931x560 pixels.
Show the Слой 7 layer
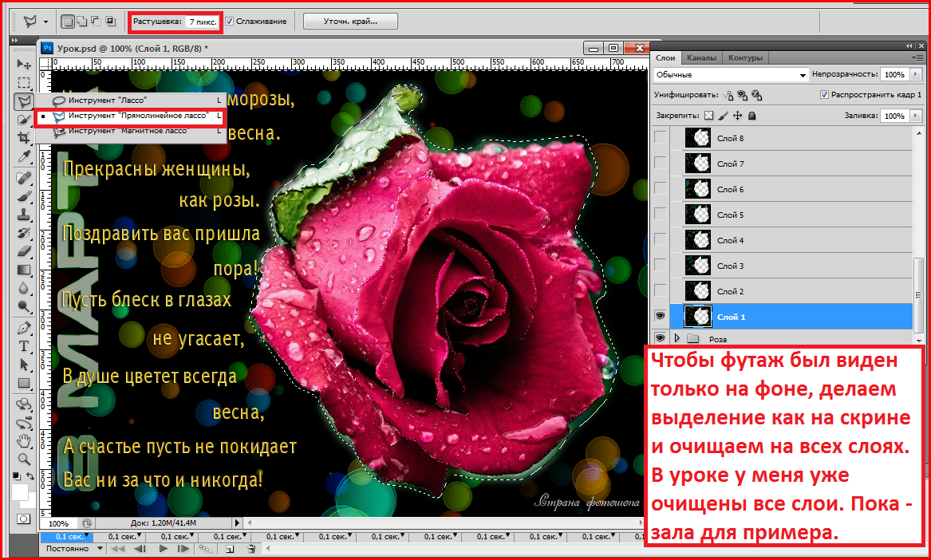[660, 164]
